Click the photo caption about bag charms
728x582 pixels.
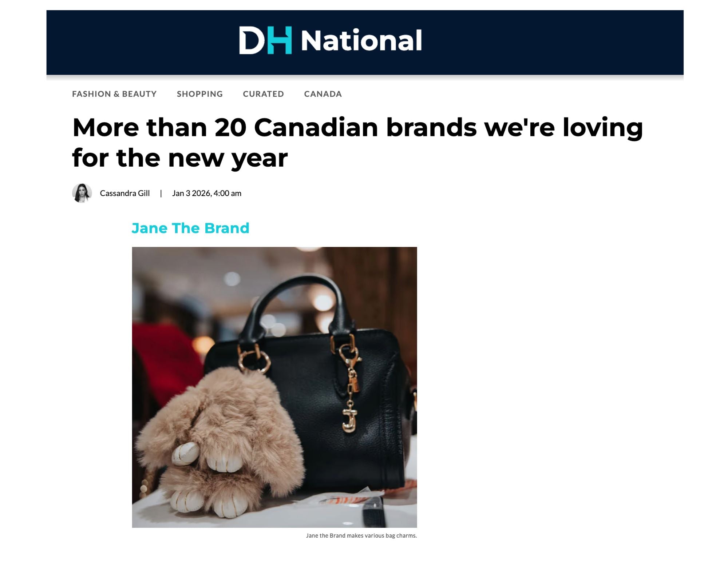pyautogui.click(x=361, y=535)
